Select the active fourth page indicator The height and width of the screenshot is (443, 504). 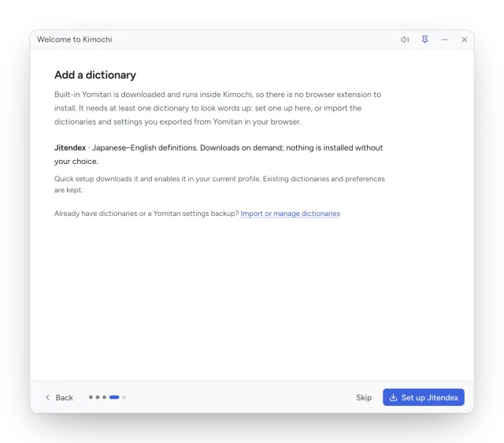click(114, 397)
